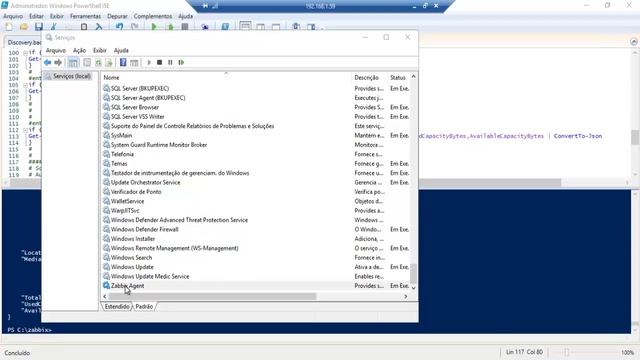Image resolution: width=640 pixels, height=360 pixels.
Task: Go back in Services toolbar
Action: click(48, 62)
